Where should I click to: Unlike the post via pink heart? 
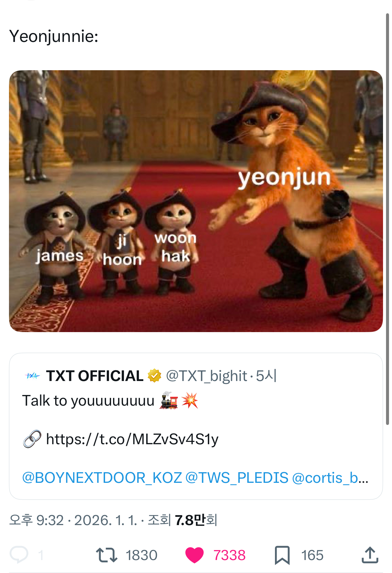click(x=194, y=555)
